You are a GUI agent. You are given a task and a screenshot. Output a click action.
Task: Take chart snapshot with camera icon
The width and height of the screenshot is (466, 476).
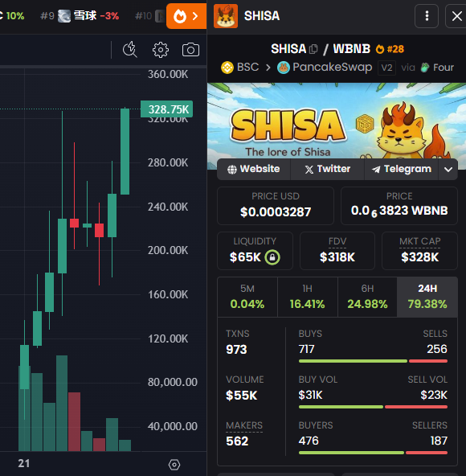pos(190,50)
